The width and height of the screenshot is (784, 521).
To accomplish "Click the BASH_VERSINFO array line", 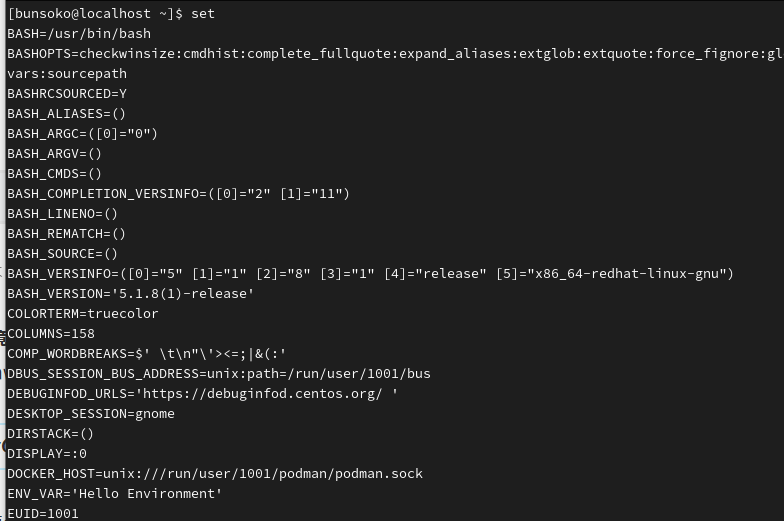I will click(370, 273).
